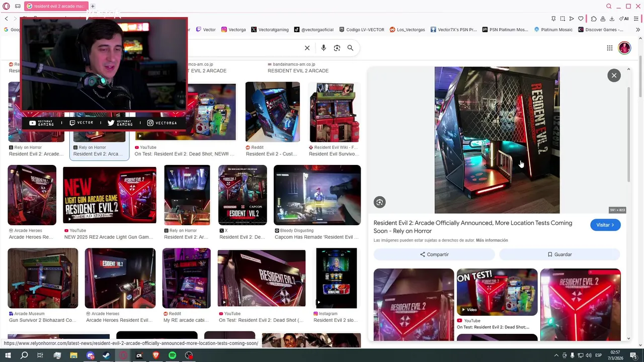Open the Opera AI assistant
Viewport: 644px width, 362px height.
point(624,19)
